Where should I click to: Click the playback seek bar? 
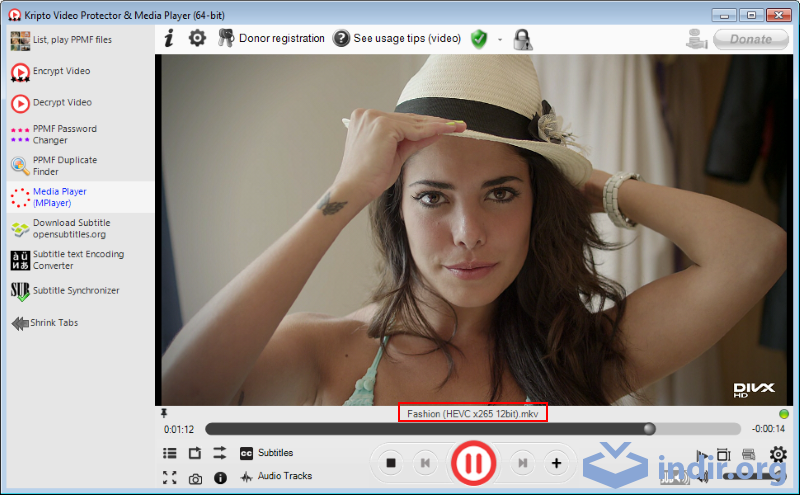point(472,429)
